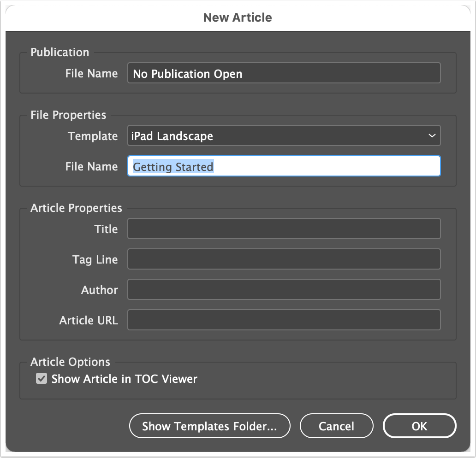The height and width of the screenshot is (458, 476).
Task: Click the Publication File Name field
Action: tap(284, 73)
